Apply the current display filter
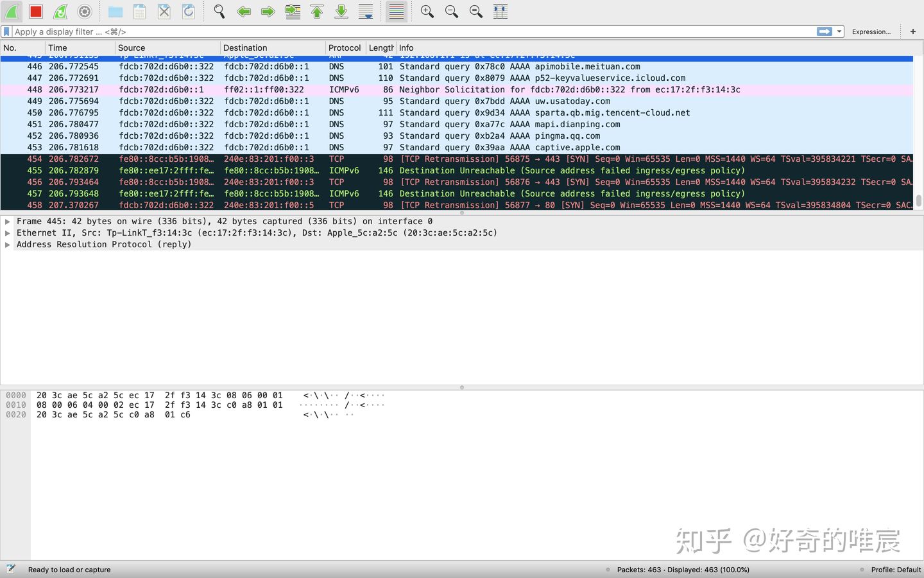This screenshot has width=924, height=578. (x=825, y=31)
